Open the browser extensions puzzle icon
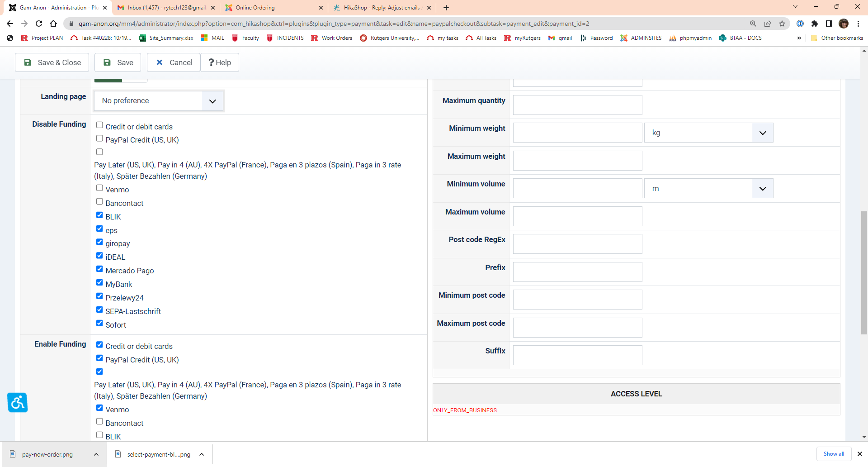 point(815,24)
